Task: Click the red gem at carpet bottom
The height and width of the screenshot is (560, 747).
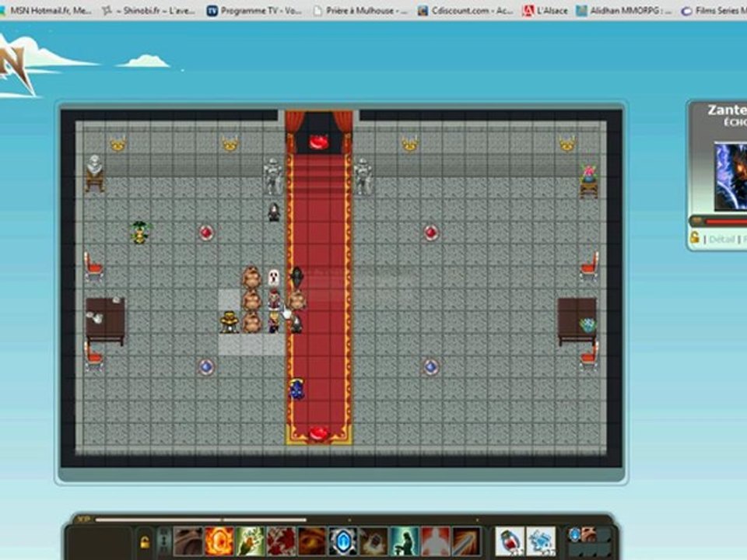Action: point(319,433)
